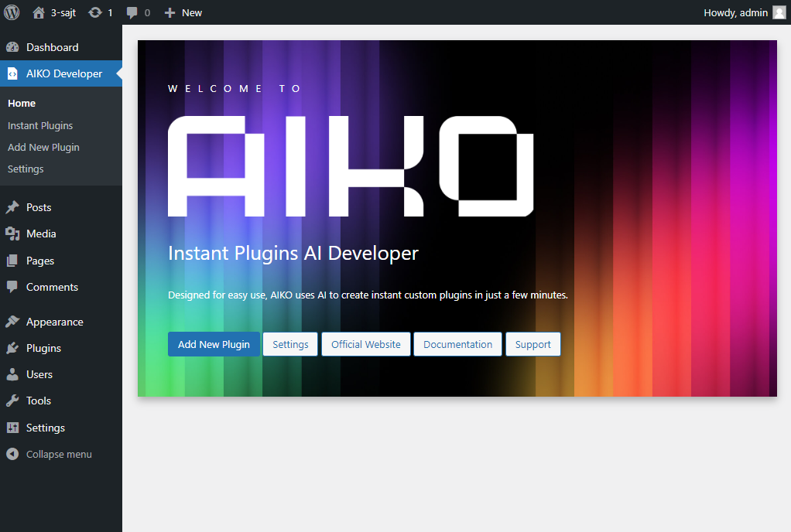Click the Posts pushpin icon
Screen dimensions: 791x532
tap(12, 207)
